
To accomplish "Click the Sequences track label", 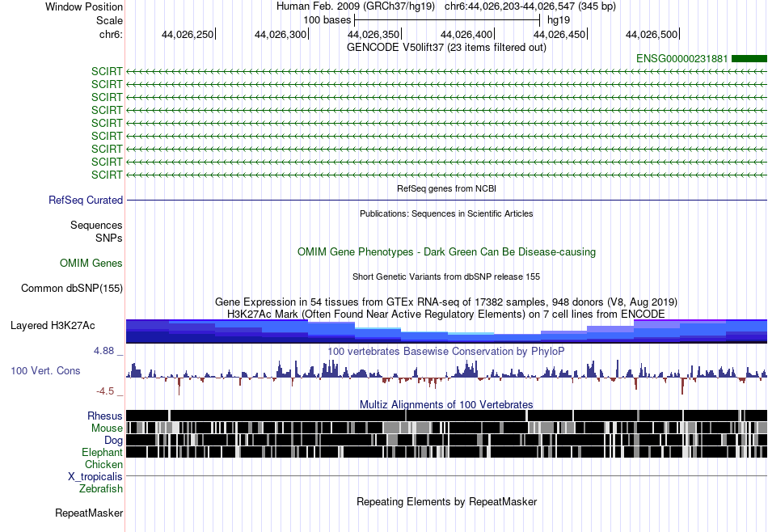I will (96, 226).
